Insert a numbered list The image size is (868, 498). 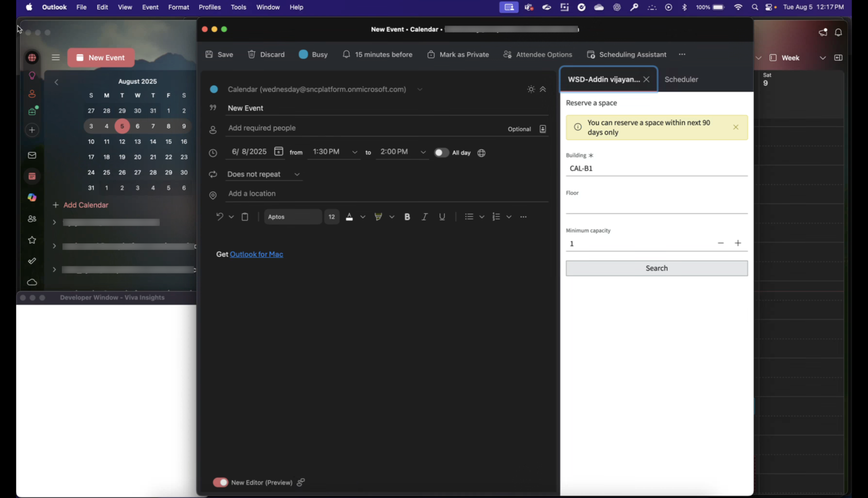[496, 217]
